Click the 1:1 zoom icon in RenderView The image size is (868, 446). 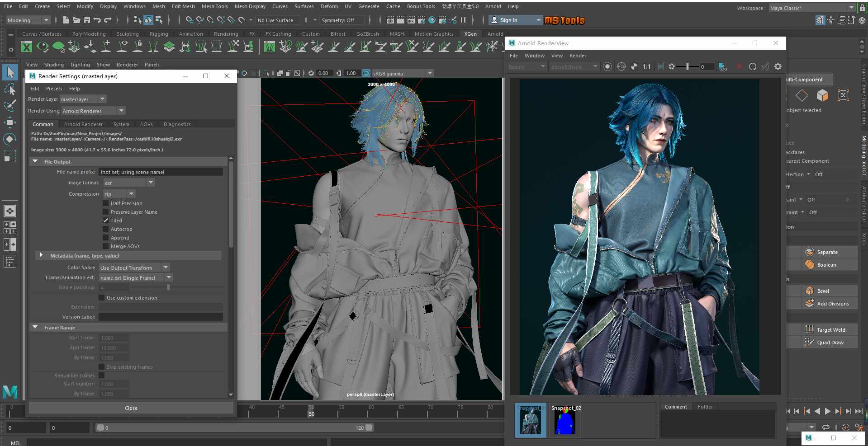[x=647, y=66]
